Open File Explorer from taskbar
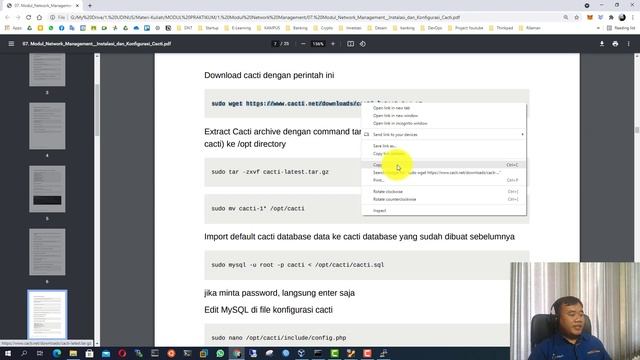640x360 pixels. coord(73,353)
